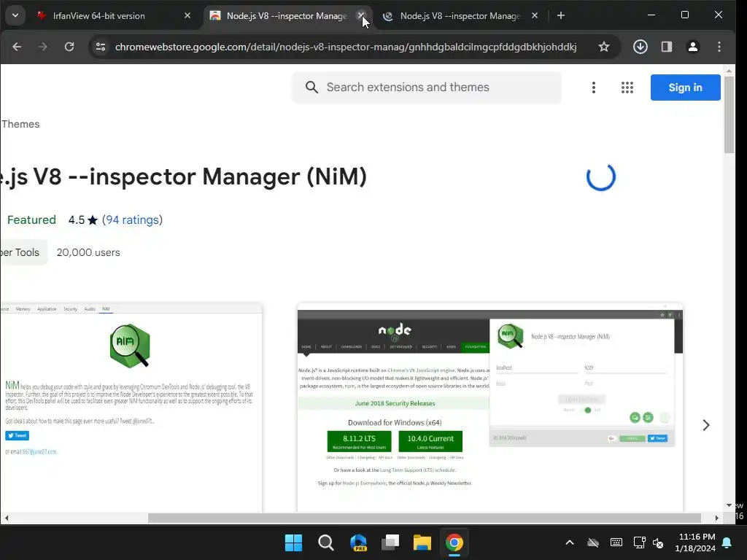Select the '20,000 users' text
Image resolution: width=747 pixels, height=560 pixels.
[88, 252]
